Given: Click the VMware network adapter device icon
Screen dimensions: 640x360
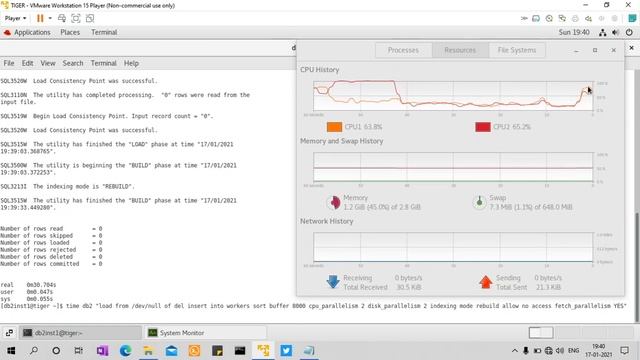Looking at the screenshot, I should (562, 18).
